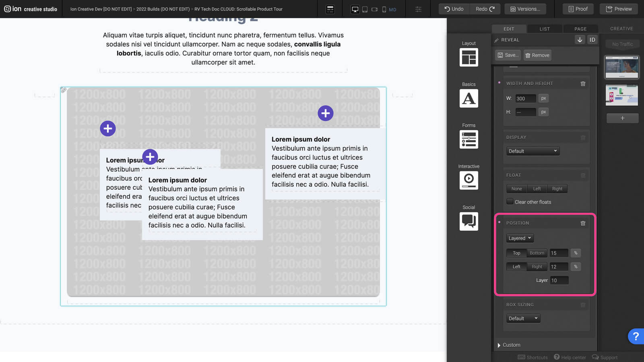Click the Layer value input field

click(x=559, y=280)
